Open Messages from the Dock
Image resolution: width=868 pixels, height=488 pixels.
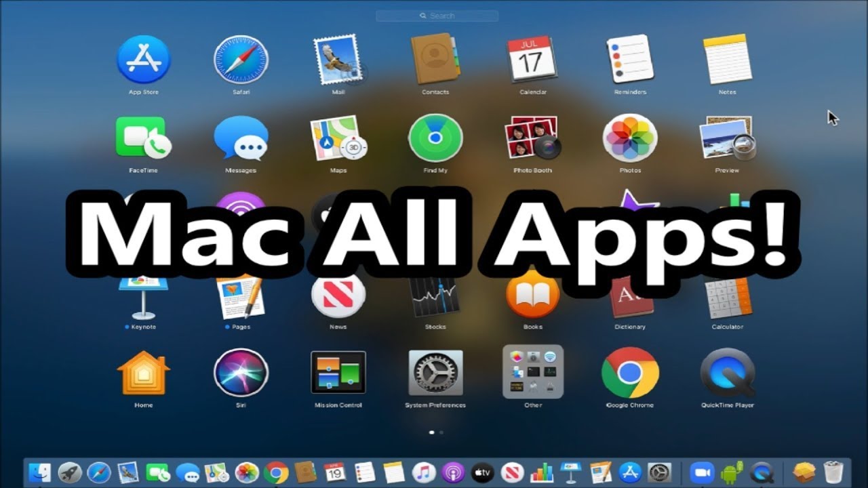[x=187, y=472]
